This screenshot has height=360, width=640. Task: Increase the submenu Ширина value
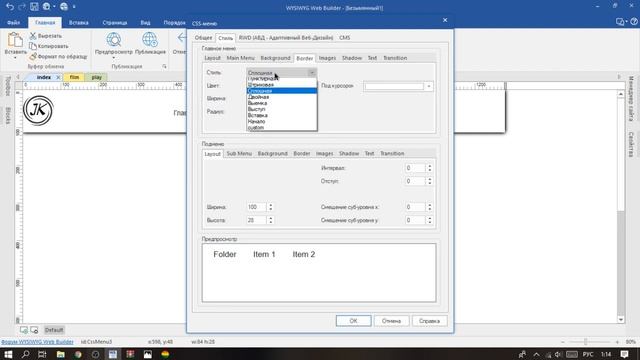271,205
